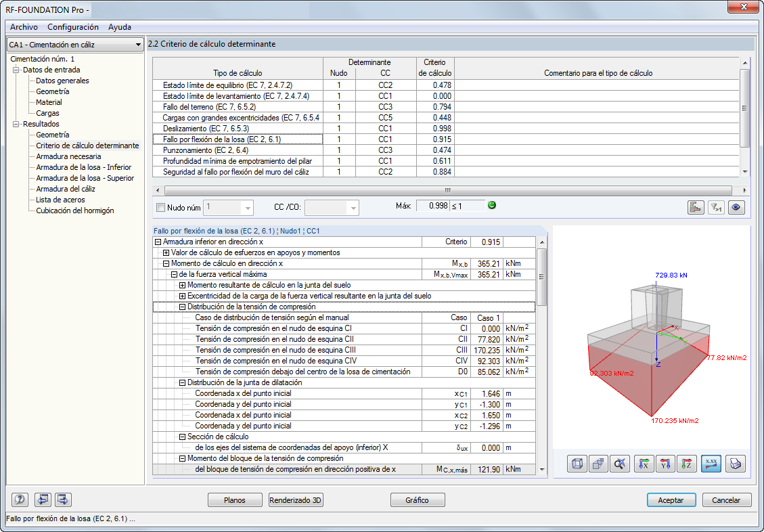This screenshot has height=532, width=764.
Task: Open the Ayuda menu
Action: (x=119, y=27)
